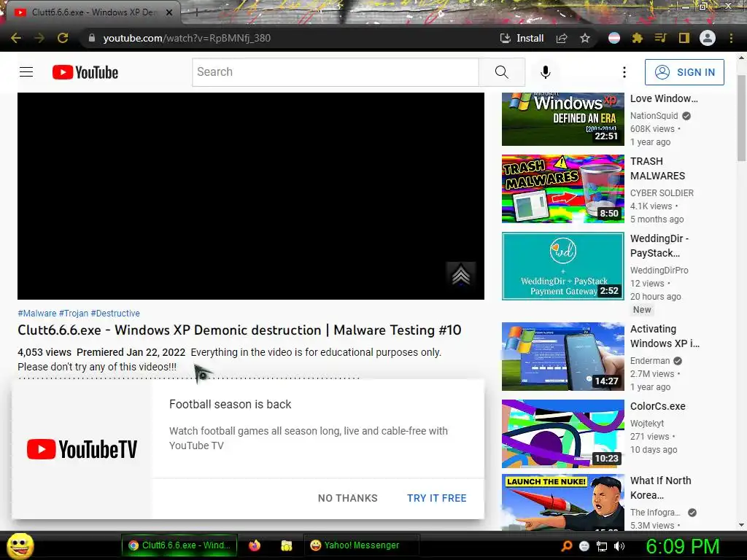Click scrollbar up arrow
Screen dimensions: 747x560
pos(741,58)
